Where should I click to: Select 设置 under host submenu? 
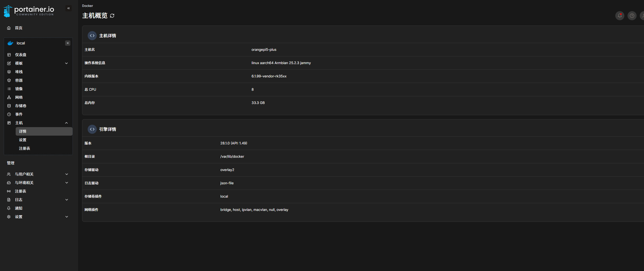tap(23, 140)
